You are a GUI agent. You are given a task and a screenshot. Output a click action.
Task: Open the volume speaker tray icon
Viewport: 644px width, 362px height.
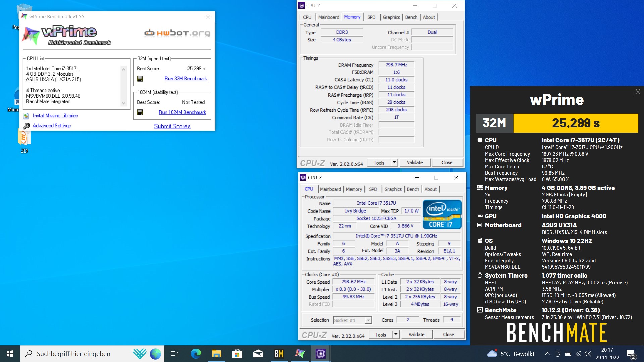pos(588,354)
